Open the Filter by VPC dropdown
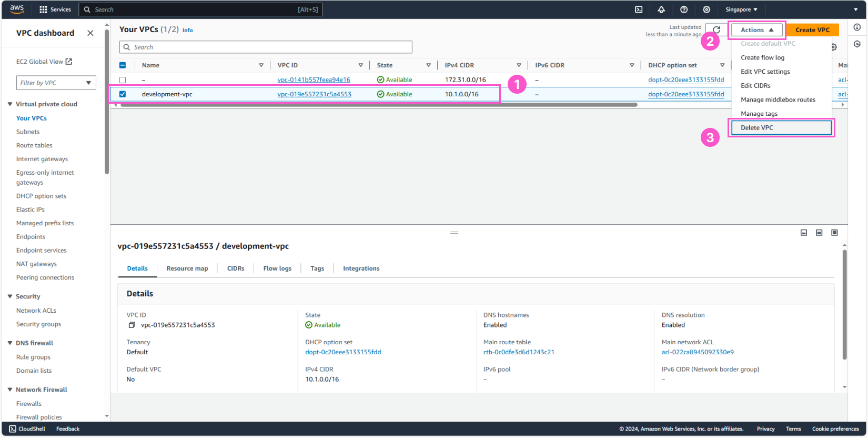 (56, 83)
